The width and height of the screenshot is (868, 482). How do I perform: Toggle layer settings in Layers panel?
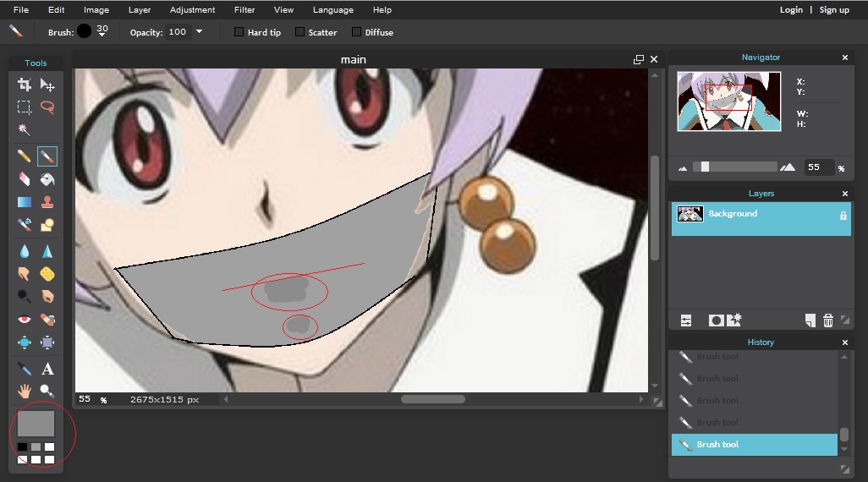pyautogui.click(x=686, y=320)
